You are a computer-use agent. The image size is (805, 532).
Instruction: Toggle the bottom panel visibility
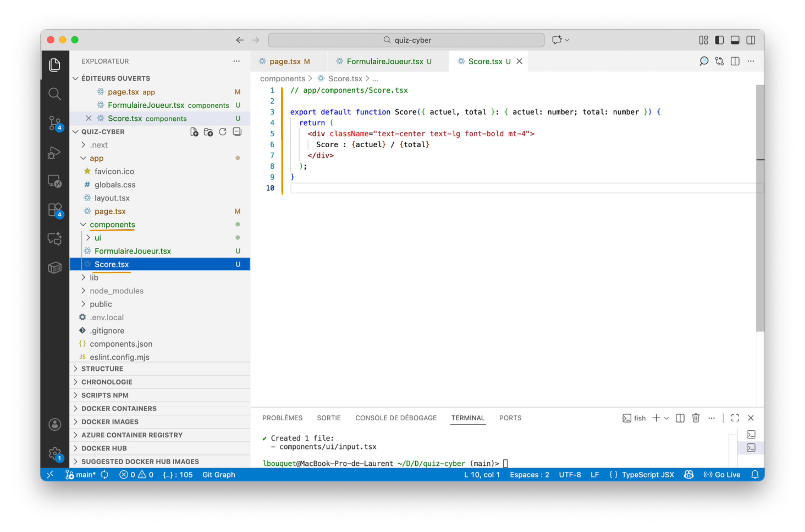point(735,40)
